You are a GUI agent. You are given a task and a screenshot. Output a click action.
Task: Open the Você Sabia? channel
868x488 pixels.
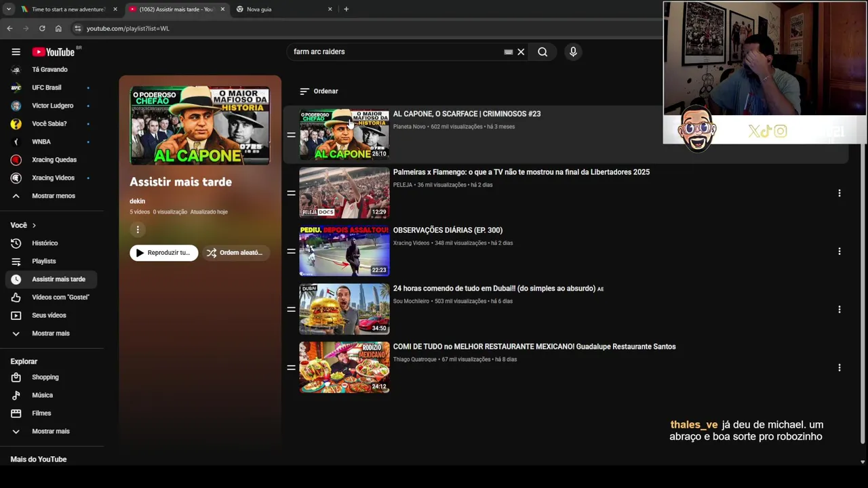49,123
